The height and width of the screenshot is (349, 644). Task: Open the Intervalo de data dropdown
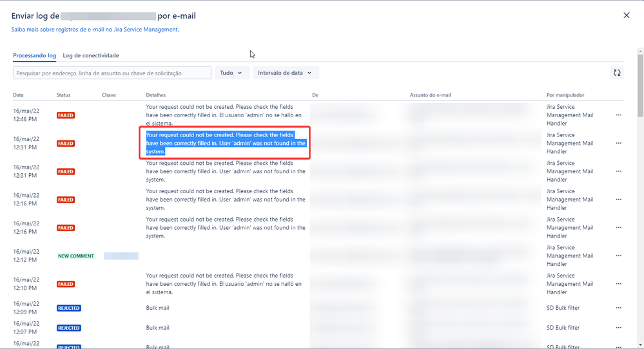(x=286, y=73)
